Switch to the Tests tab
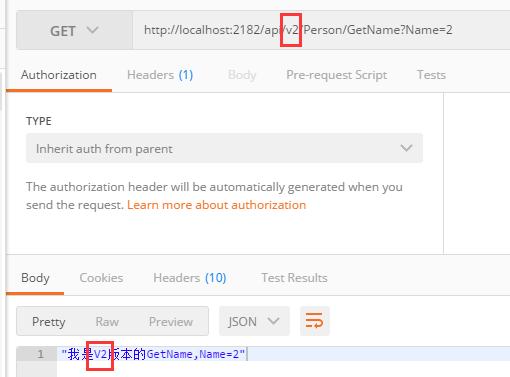The image size is (510, 377). (x=431, y=75)
